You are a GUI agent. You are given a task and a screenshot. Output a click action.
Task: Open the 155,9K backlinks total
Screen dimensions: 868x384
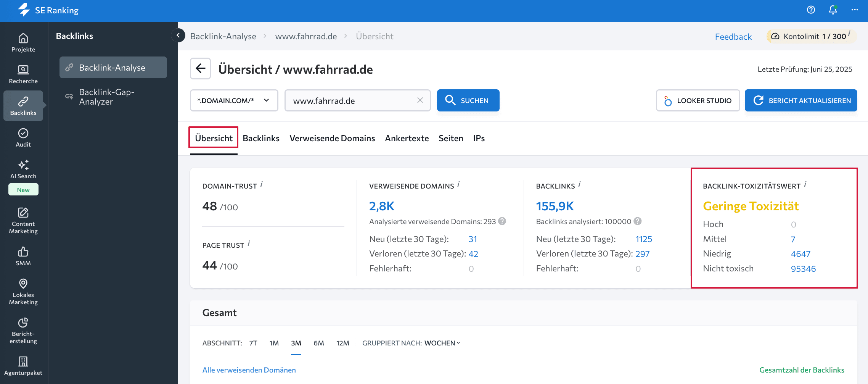pyautogui.click(x=555, y=206)
